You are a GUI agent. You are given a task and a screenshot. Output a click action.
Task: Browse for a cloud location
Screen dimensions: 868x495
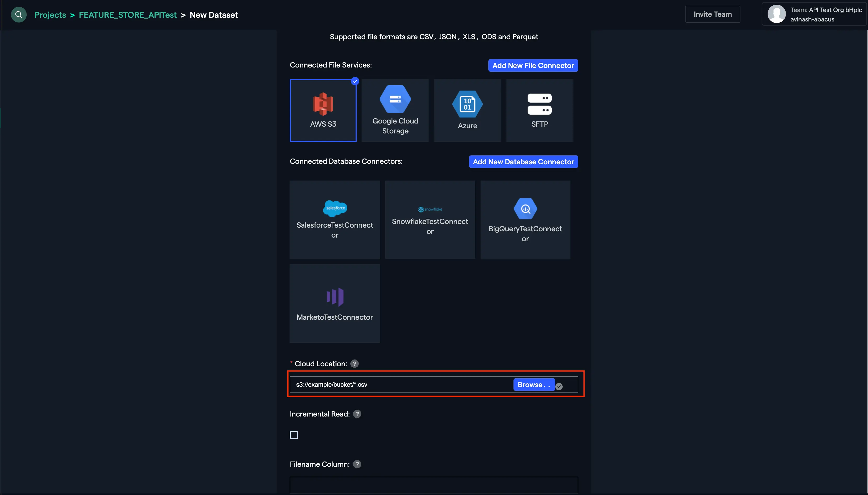click(x=534, y=385)
